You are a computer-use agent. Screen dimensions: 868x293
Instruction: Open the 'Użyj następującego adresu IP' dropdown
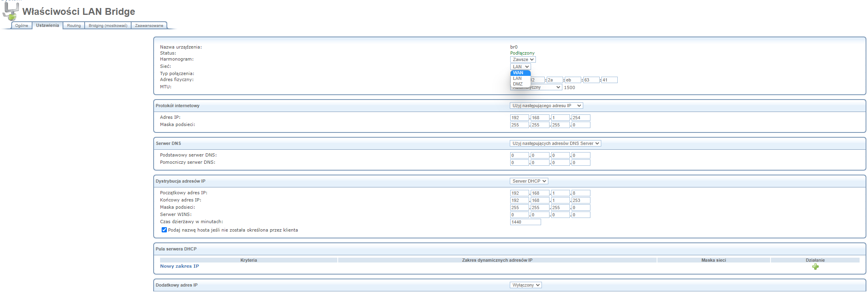pos(546,106)
